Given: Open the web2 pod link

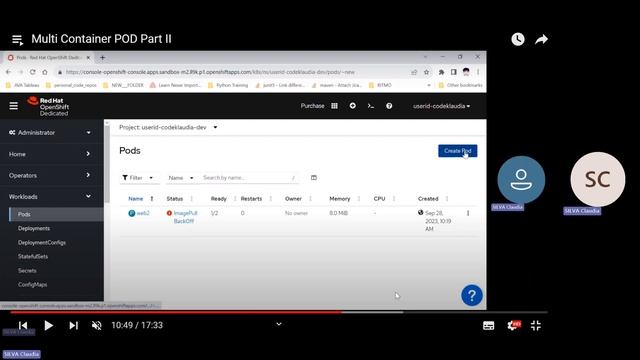Looking at the screenshot, I should (x=143, y=213).
